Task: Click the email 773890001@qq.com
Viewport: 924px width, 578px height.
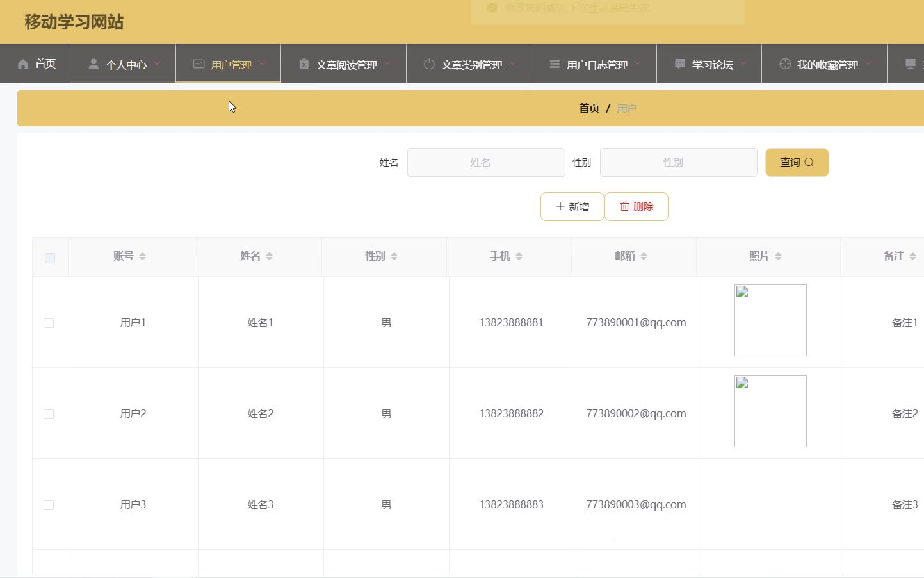Action: tap(636, 323)
